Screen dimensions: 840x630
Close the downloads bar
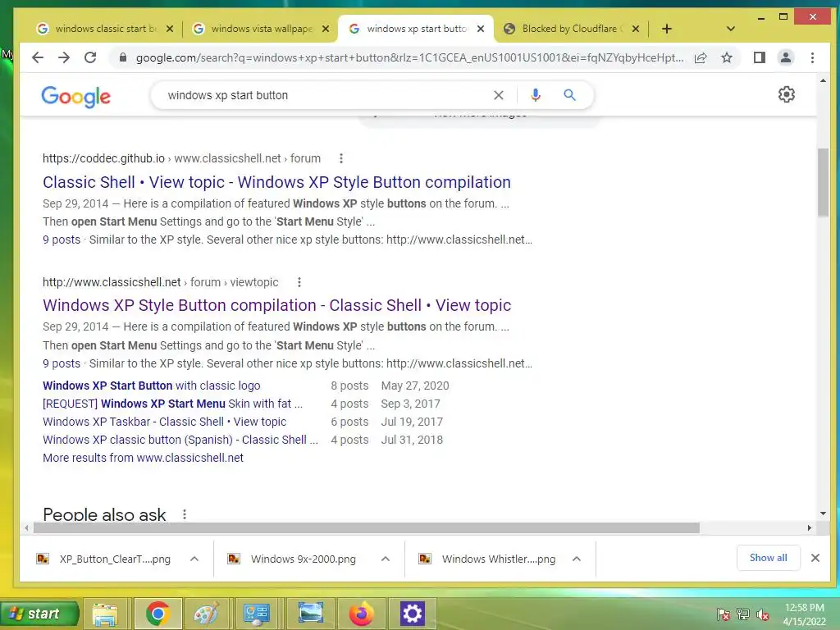815,558
